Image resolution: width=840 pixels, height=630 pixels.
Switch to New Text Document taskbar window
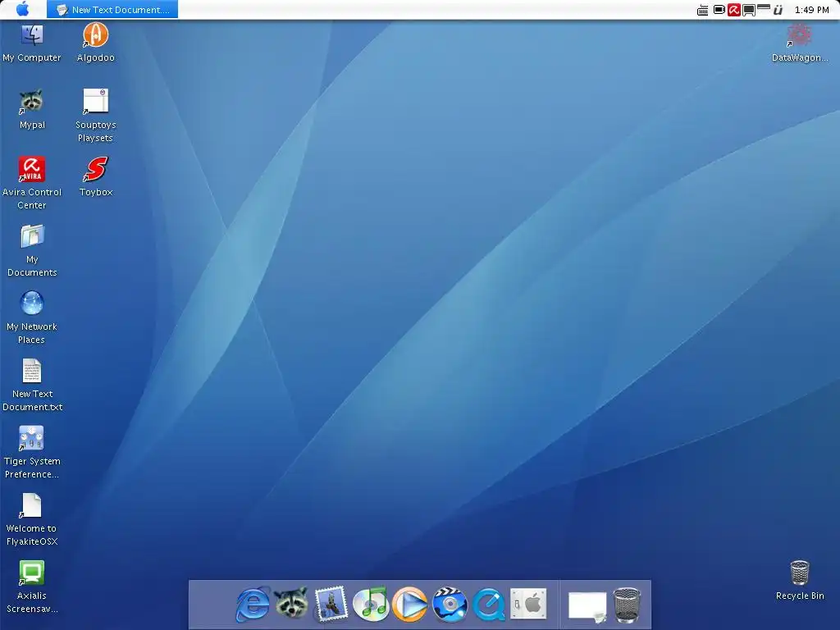click(x=112, y=10)
